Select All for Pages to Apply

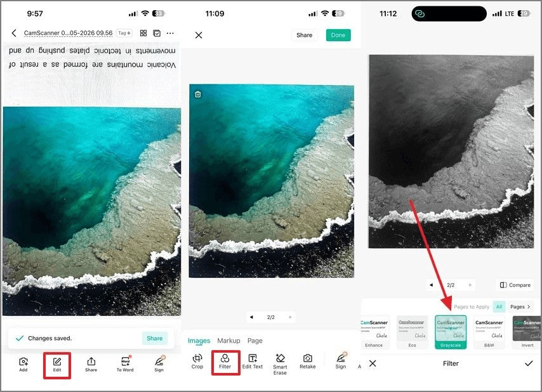pyautogui.click(x=499, y=307)
